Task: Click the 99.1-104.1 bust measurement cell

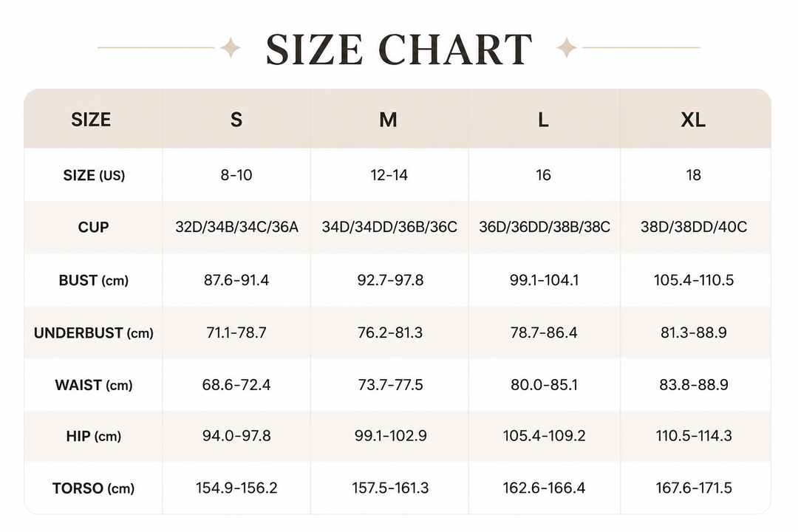Action: tap(544, 280)
